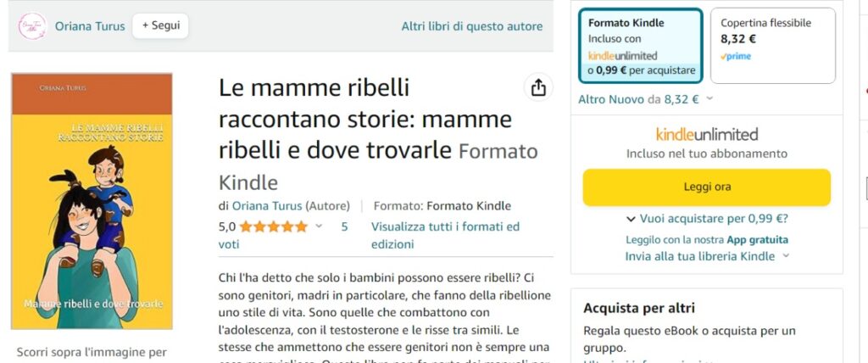This screenshot has height=363, width=868.
Task: Expand the star rating breakdown chevron
Action: 319,226
